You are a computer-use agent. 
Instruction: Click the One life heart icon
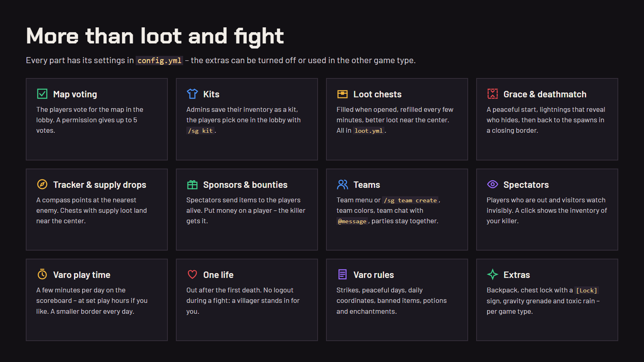tap(192, 274)
